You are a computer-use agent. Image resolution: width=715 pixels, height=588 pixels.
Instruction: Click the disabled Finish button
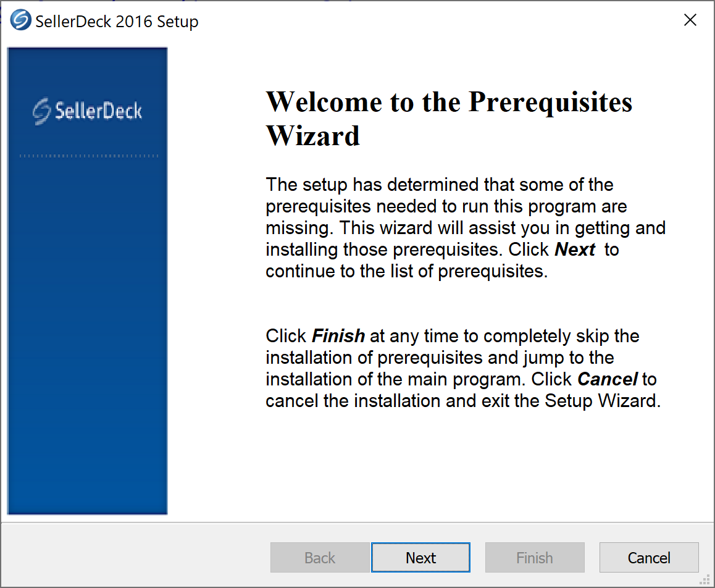point(534,558)
